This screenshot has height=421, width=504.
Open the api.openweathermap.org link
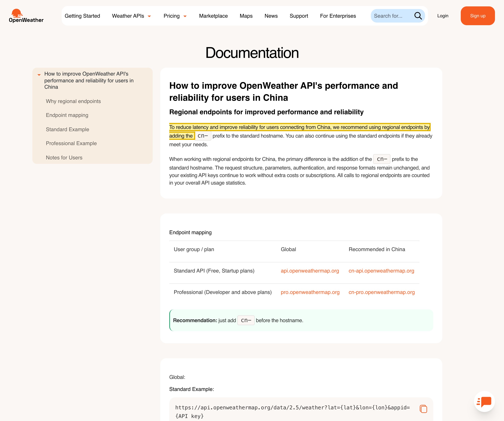[x=310, y=271]
